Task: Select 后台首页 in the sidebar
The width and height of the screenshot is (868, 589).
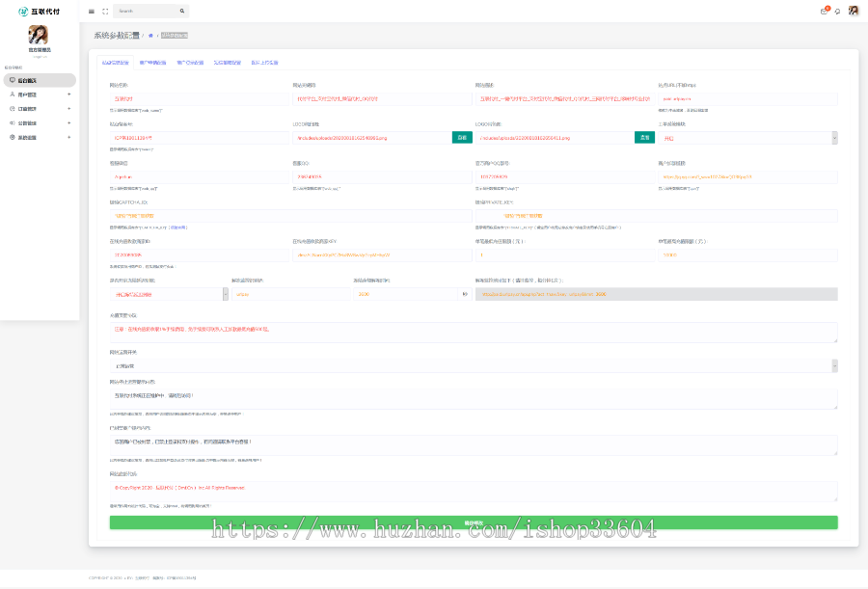Action: click(39, 81)
